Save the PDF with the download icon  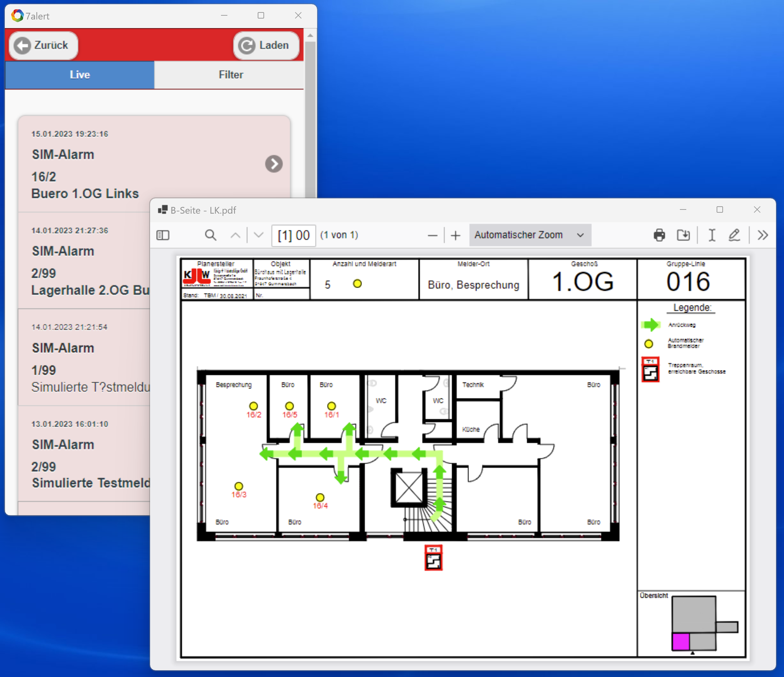[x=683, y=235]
